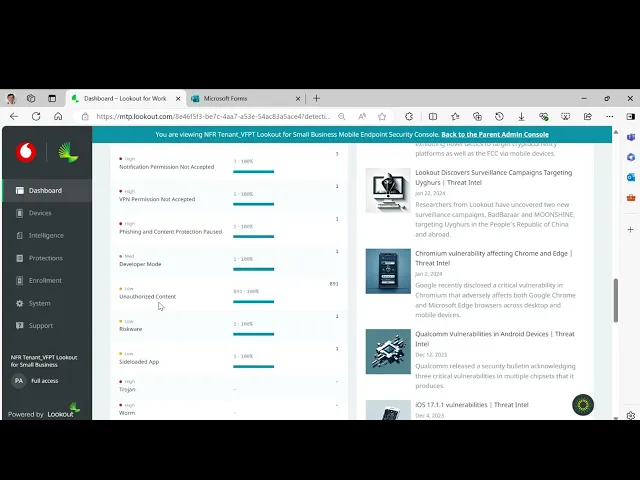
Task: Open Favorites list icon
Action: click(455, 117)
